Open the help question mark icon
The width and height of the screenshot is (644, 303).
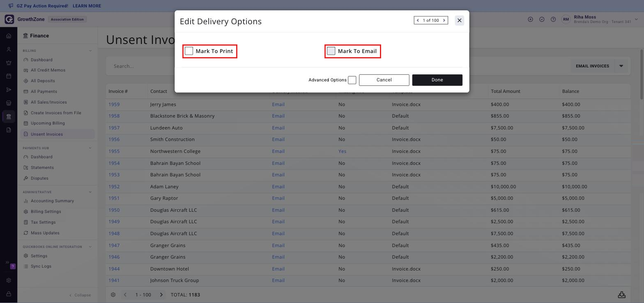click(x=553, y=19)
